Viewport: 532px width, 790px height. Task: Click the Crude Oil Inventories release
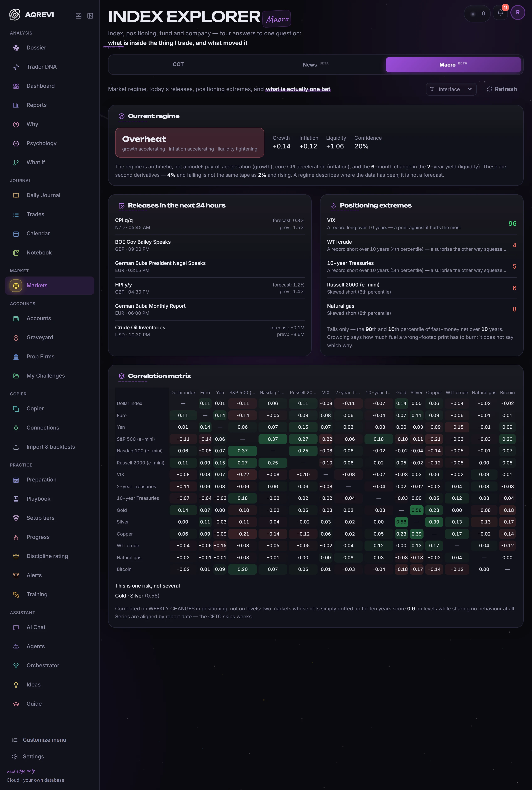coord(210,331)
